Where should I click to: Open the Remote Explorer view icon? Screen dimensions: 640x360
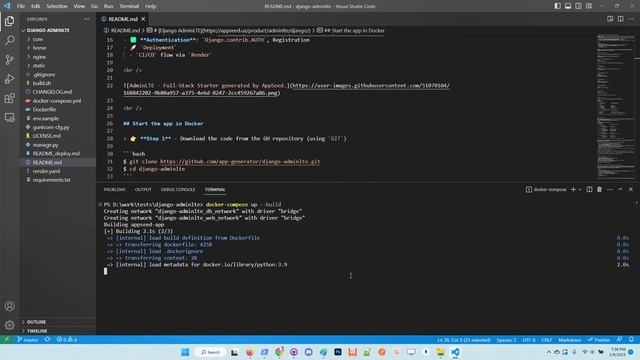[x=9, y=118]
